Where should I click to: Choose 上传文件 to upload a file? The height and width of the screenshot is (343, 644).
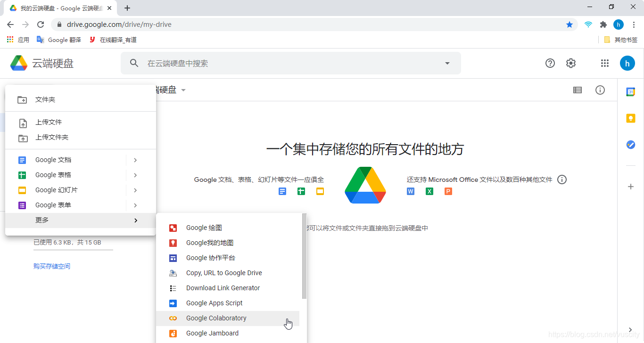tap(81, 122)
